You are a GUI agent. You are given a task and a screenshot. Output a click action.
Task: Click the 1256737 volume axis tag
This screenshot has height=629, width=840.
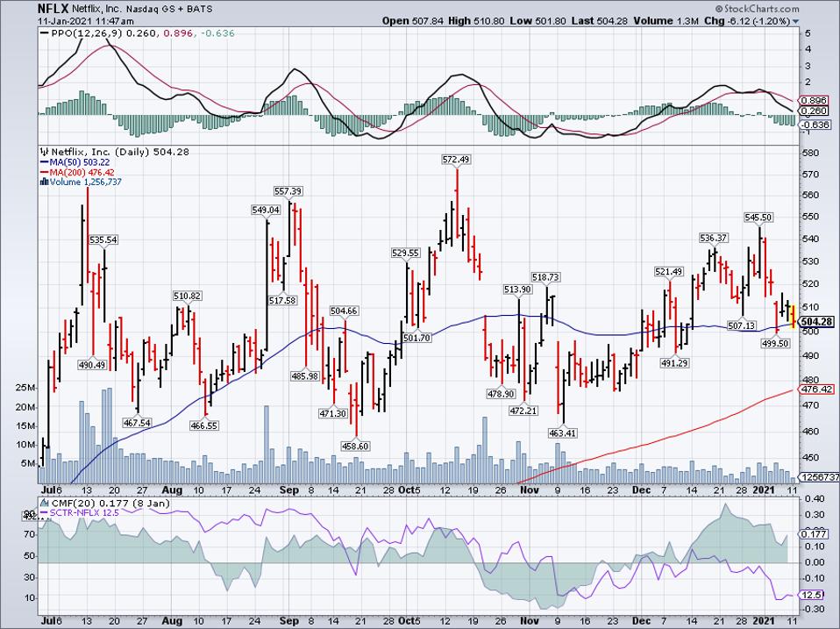pos(819,477)
